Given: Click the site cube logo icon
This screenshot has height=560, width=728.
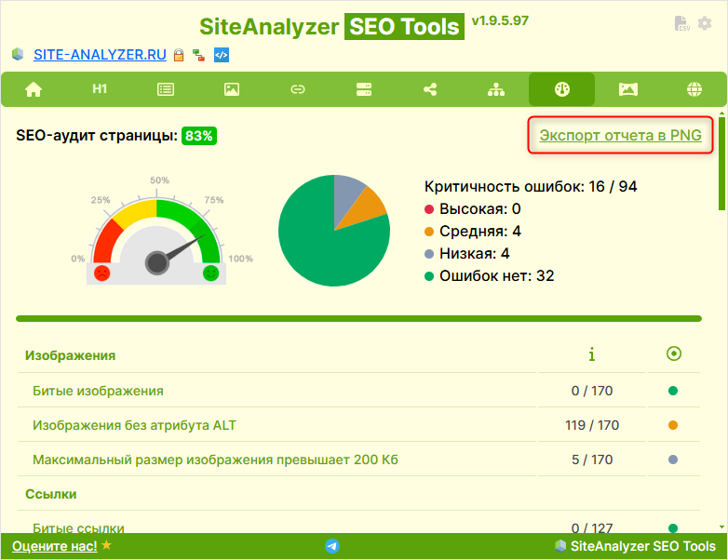Looking at the screenshot, I should tap(18, 54).
